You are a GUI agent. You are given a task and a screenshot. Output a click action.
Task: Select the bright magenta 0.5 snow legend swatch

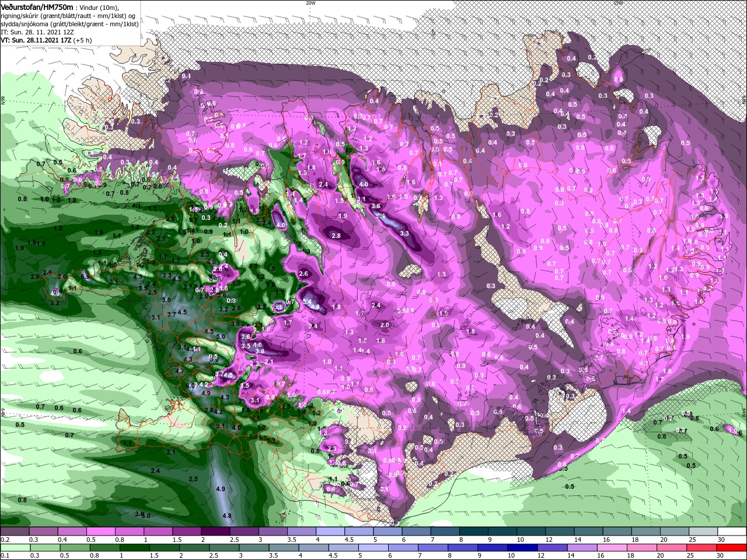[x=100, y=531]
